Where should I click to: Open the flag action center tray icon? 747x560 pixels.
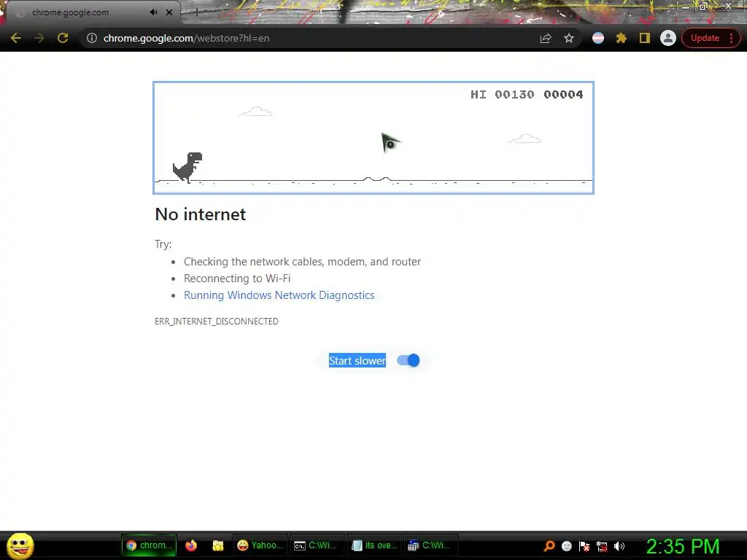tap(584, 546)
